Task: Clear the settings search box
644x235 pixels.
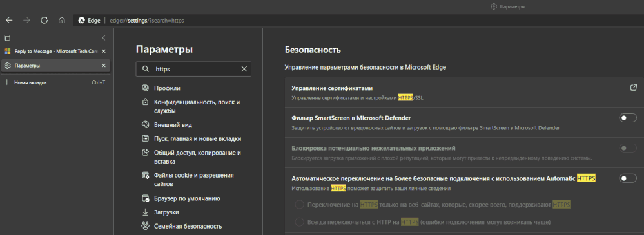Action: (x=244, y=70)
